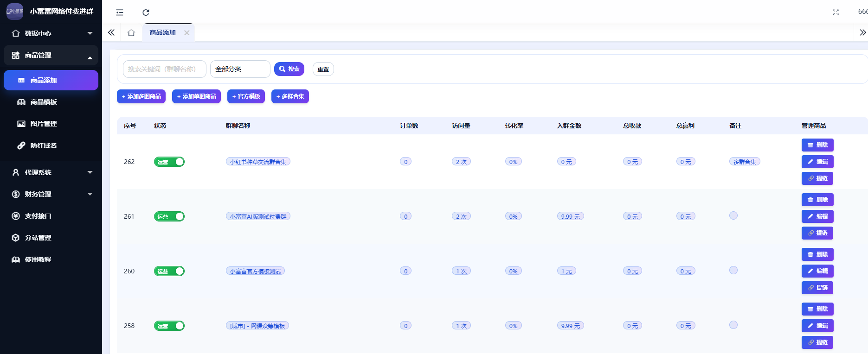
Task: Click 添加单图商品 button
Action: click(x=197, y=96)
